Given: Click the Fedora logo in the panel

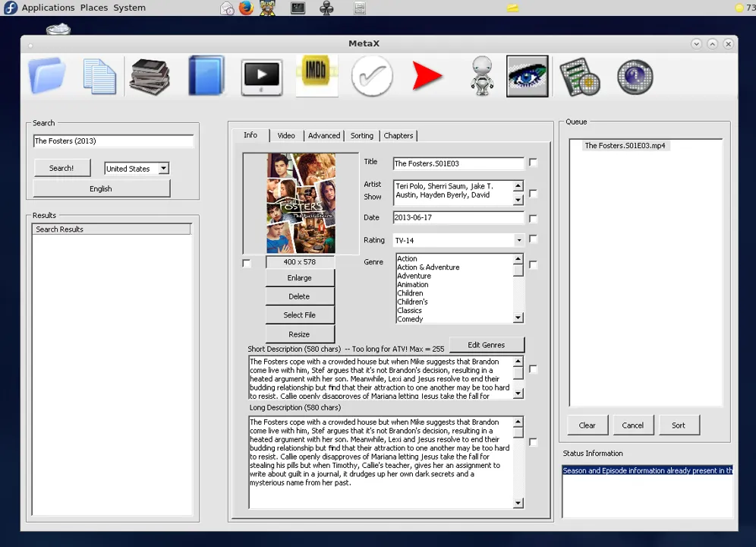Looking at the screenshot, I should point(10,8).
